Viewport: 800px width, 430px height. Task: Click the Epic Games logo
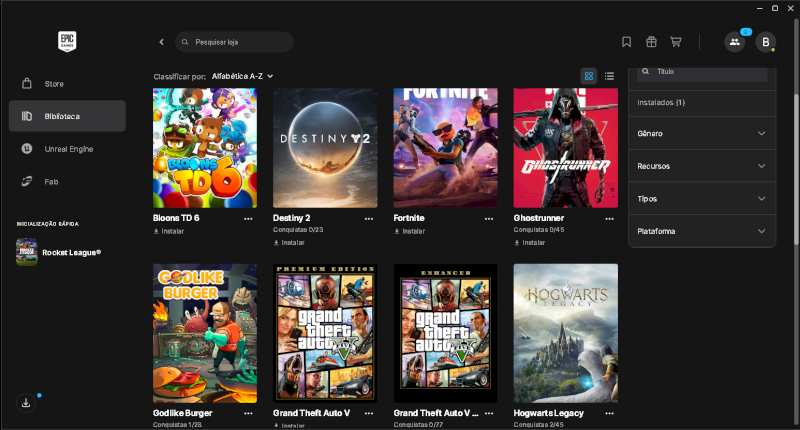click(x=67, y=41)
